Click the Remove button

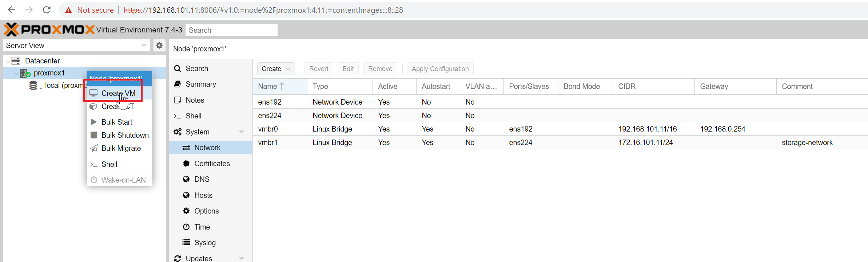[x=380, y=69]
